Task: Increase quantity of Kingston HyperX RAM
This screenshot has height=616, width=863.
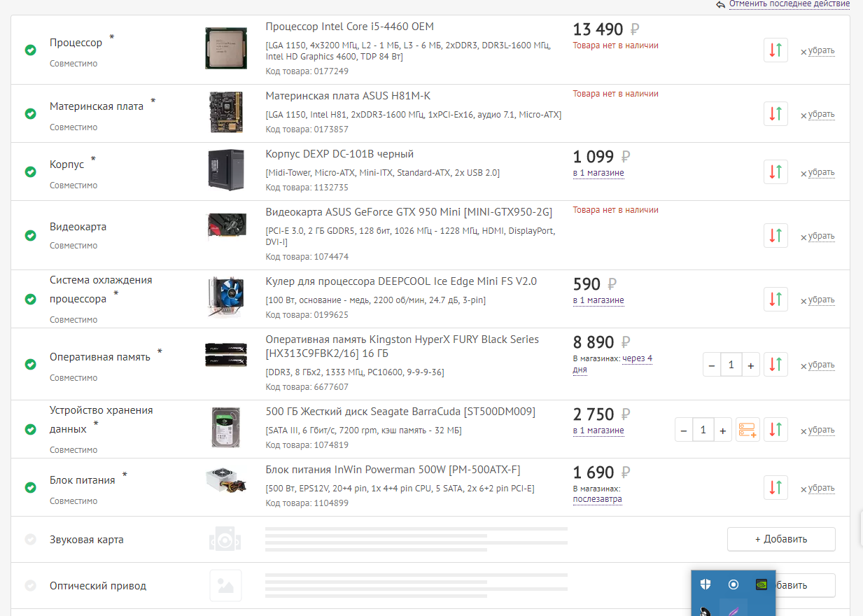Action: [x=750, y=365]
